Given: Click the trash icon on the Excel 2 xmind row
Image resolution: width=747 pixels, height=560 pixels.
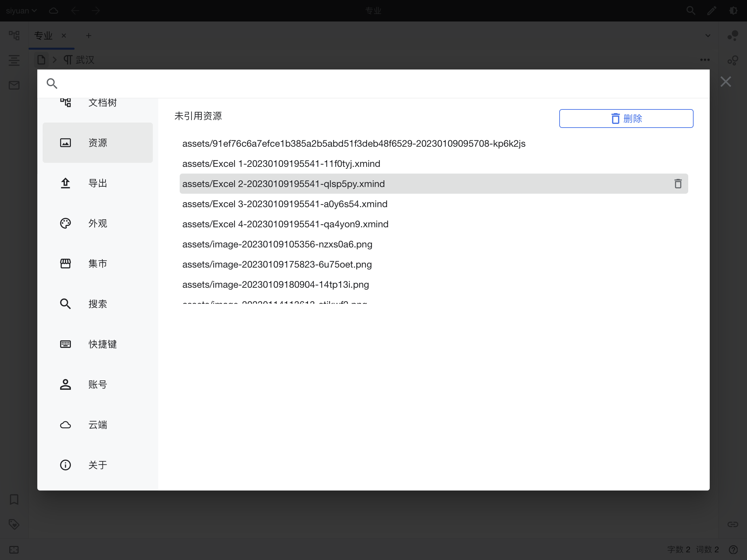Looking at the screenshot, I should pyautogui.click(x=677, y=184).
